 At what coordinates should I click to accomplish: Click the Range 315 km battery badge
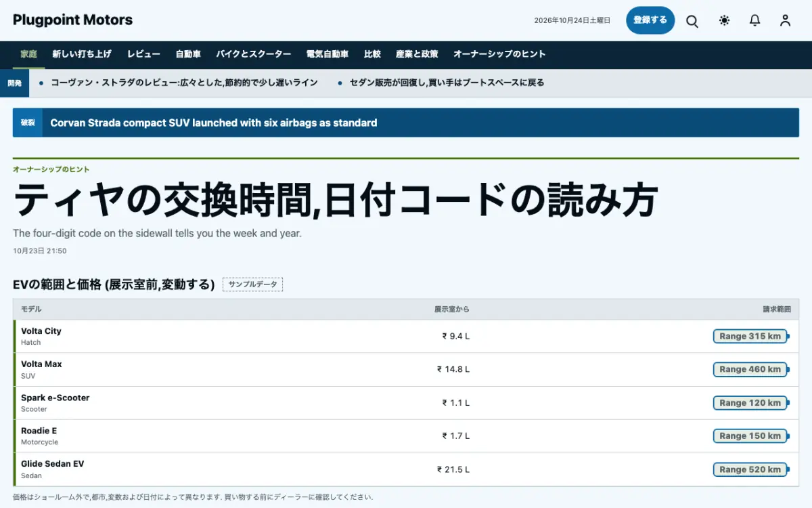tap(751, 336)
